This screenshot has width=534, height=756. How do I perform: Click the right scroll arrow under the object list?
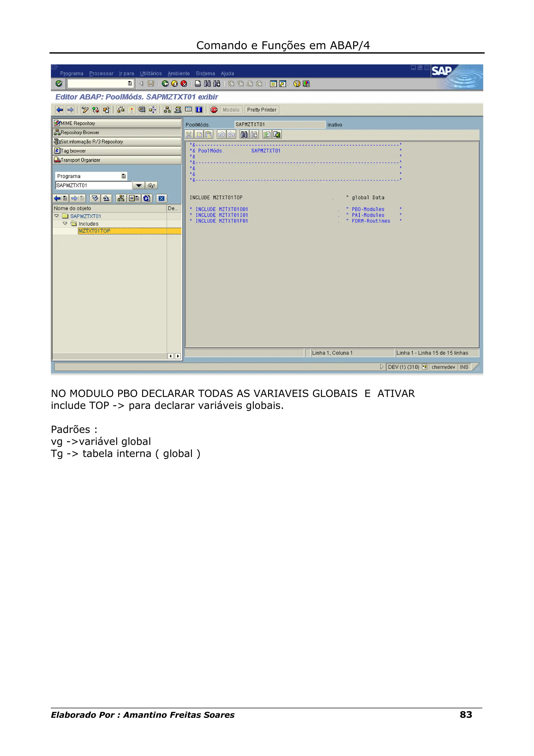(178, 356)
